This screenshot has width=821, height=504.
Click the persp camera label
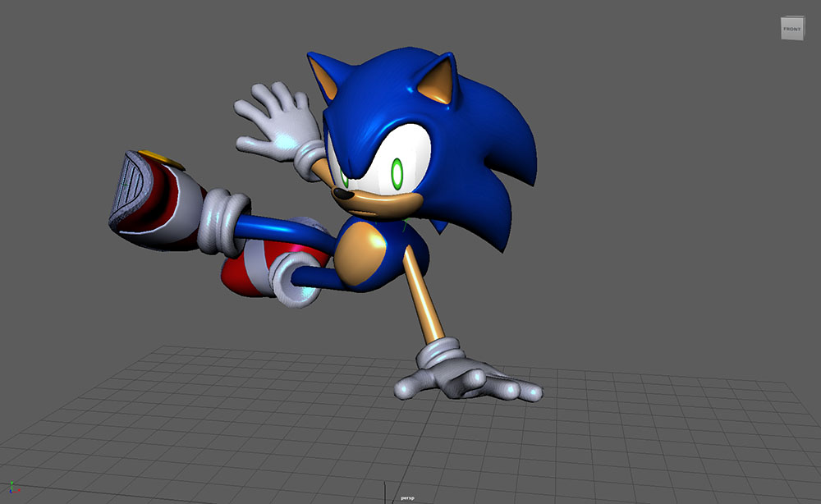coord(407,497)
